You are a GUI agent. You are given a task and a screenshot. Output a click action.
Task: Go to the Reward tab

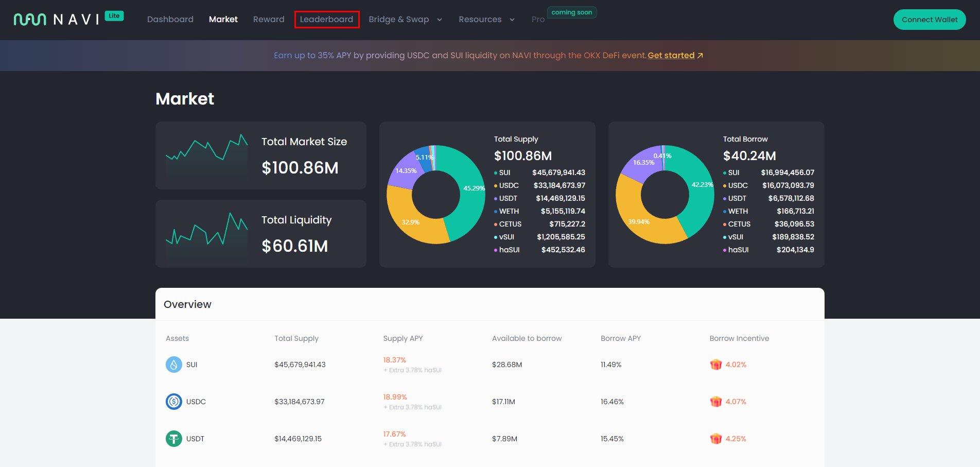point(269,20)
